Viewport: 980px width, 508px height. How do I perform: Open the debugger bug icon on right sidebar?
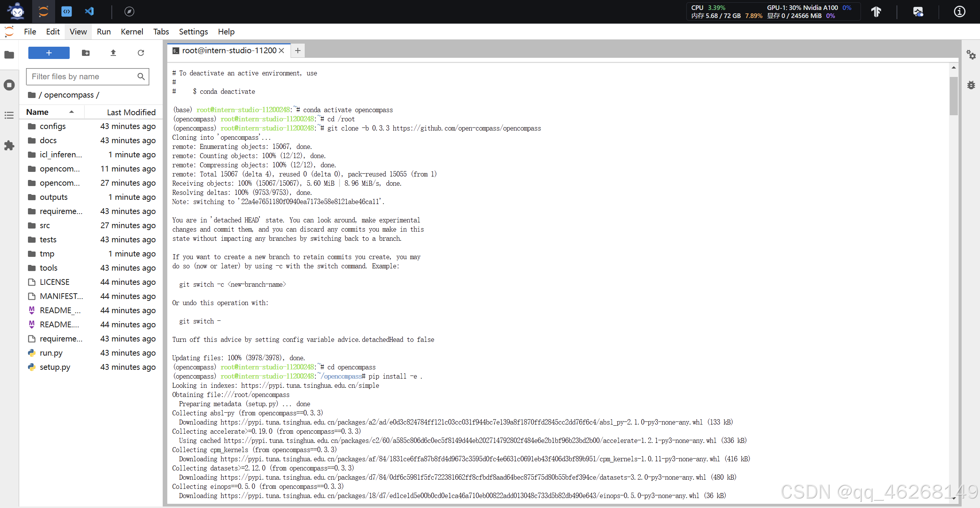pos(971,85)
